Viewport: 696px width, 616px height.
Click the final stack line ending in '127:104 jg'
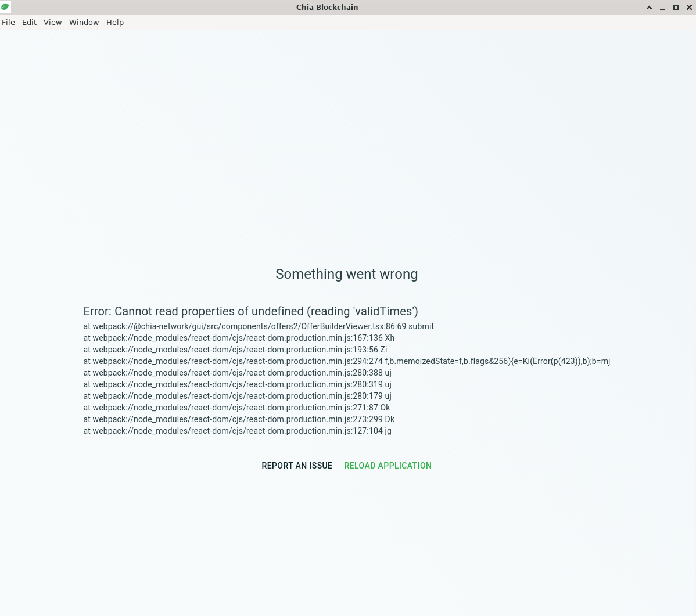(x=237, y=431)
